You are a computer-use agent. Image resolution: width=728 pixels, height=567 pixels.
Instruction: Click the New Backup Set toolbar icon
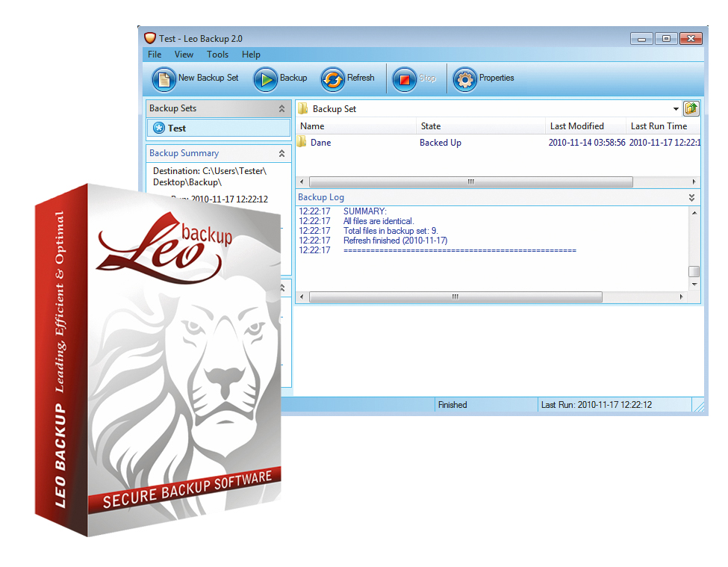pos(164,78)
